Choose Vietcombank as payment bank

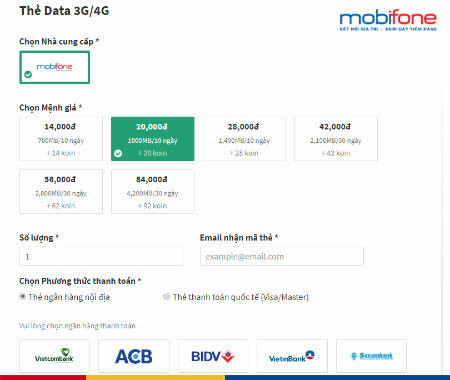pyautogui.click(x=54, y=356)
